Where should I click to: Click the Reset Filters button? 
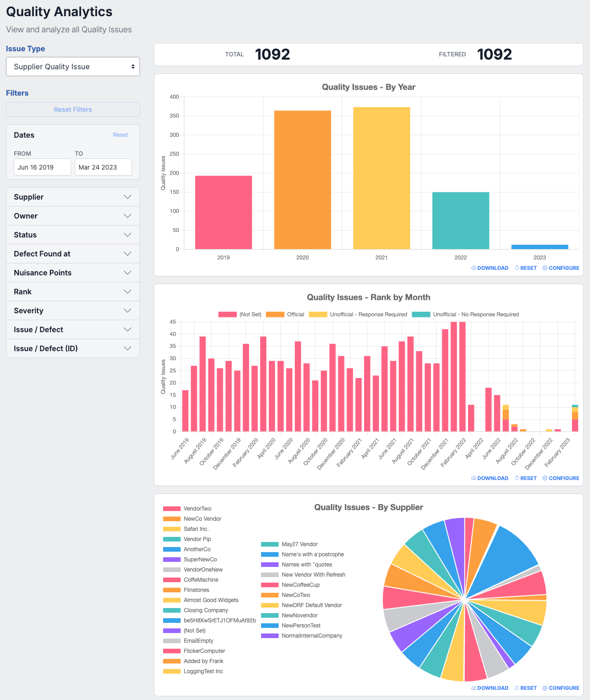pyautogui.click(x=73, y=110)
